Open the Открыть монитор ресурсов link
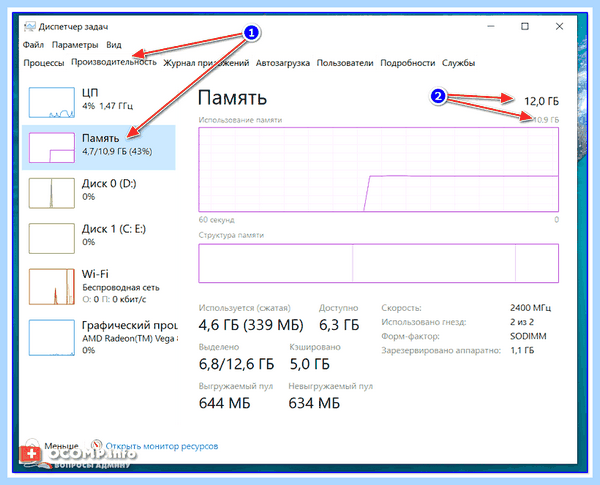 pyautogui.click(x=162, y=446)
